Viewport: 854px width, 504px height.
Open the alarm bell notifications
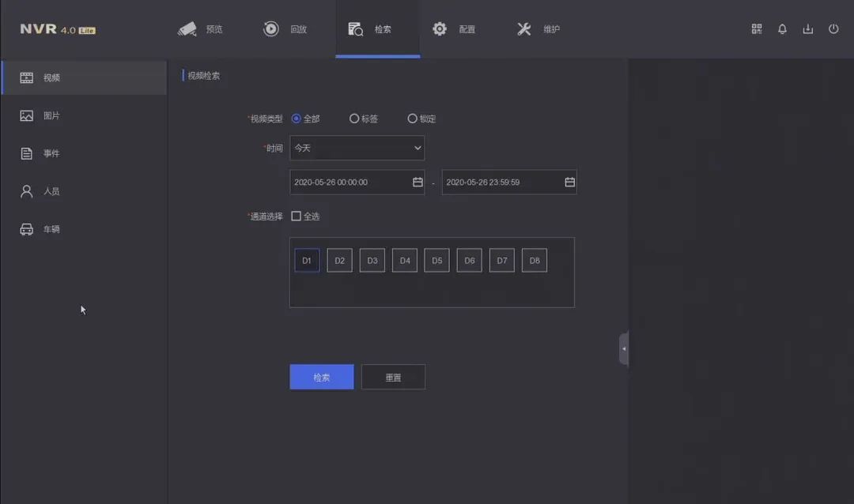click(782, 29)
